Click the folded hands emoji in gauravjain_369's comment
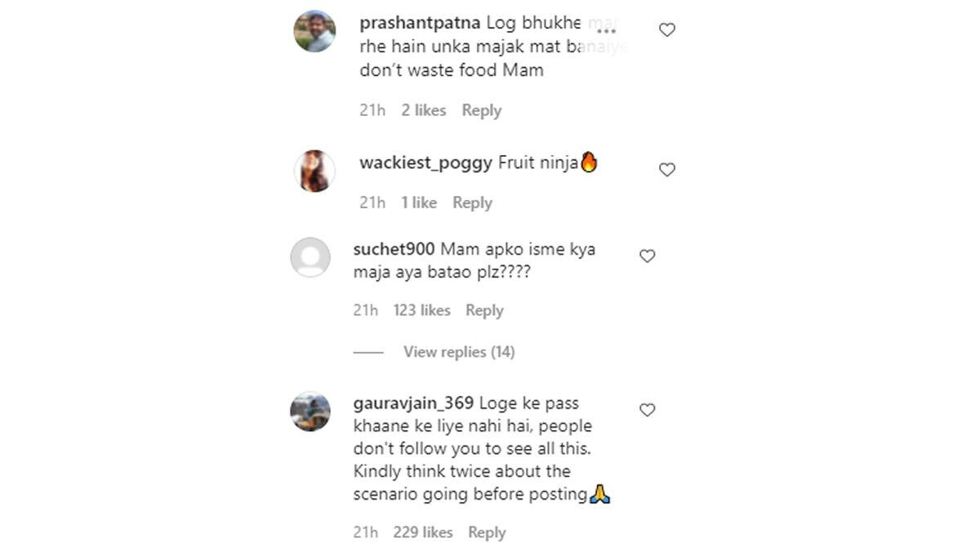Image resolution: width=980 pixels, height=551 pixels. tap(600, 494)
